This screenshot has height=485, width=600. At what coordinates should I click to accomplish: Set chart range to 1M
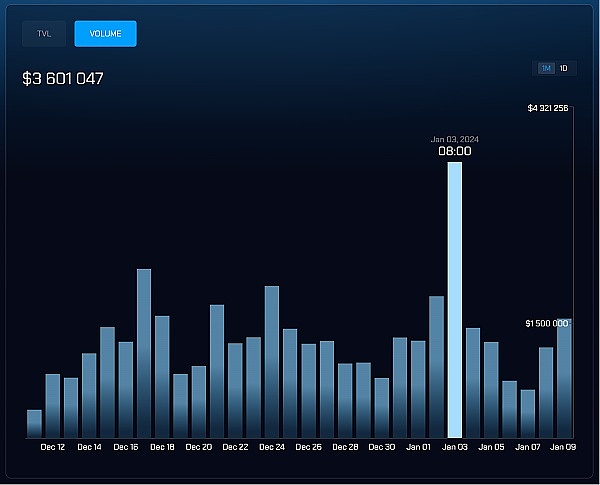pyautogui.click(x=546, y=68)
